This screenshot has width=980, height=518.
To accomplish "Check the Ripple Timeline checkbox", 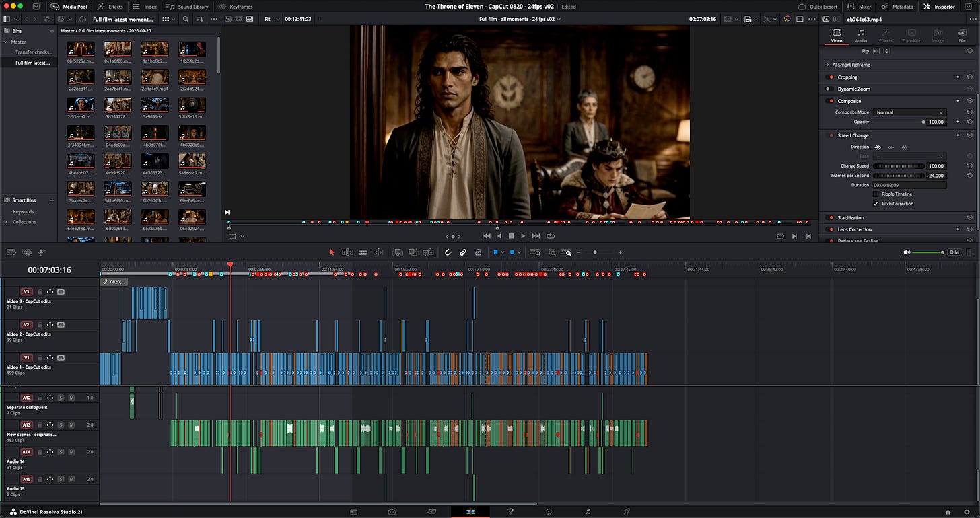I will click(876, 194).
